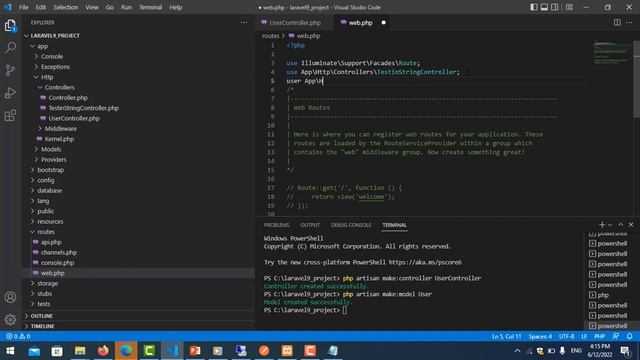Open Explorer Views and More Actions
The height and width of the screenshot is (360, 640).
tap(244, 22)
